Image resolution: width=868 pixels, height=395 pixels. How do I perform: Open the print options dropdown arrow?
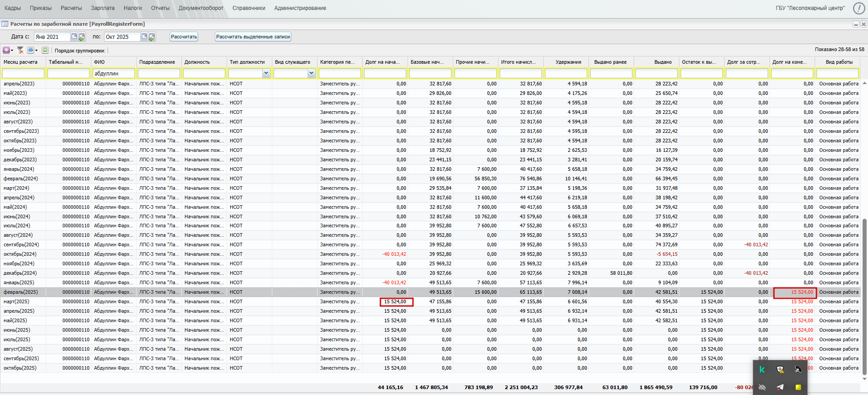pyautogui.click(x=37, y=51)
